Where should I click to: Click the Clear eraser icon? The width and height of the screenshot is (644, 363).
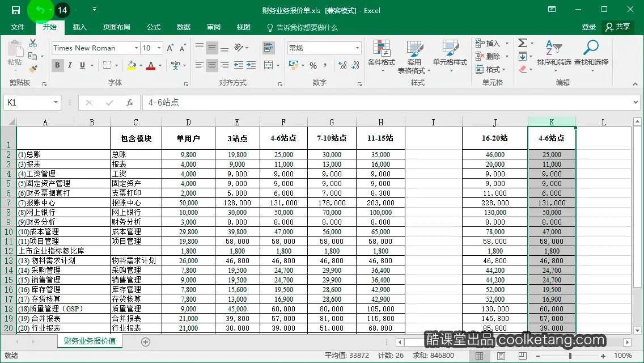(x=523, y=69)
